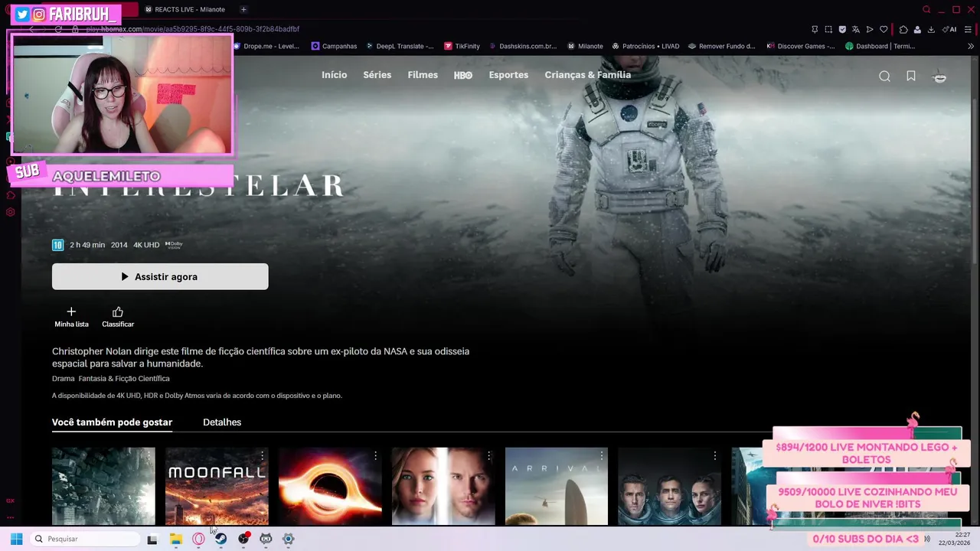
Task: Click the age rating 10 badge
Action: [x=57, y=245]
